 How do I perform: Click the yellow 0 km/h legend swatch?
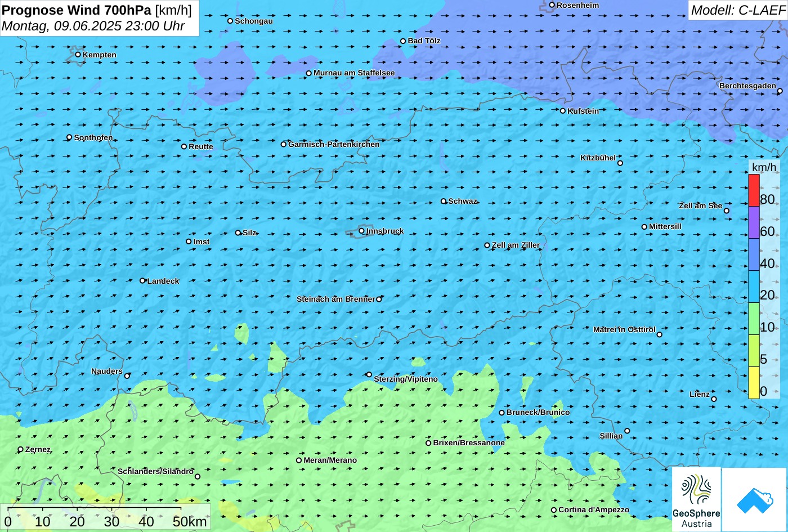click(754, 383)
